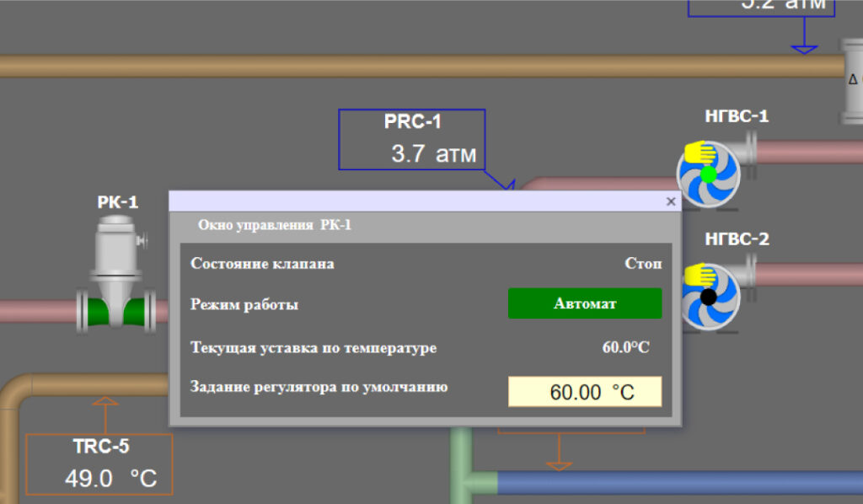Click green status dot on НГВС-1 pump
The height and width of the screenshot is (504, 863).
pyautogui.click(x=708, y=174)
